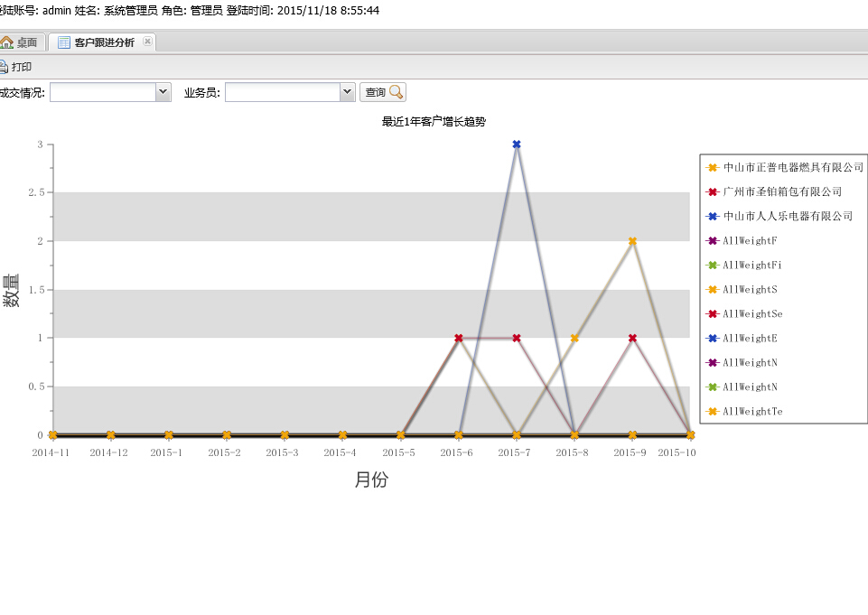868x615 pixels.
Task: Click the orange data point at 2015-9
Action: pyautogui.click(x=632, y=241)
